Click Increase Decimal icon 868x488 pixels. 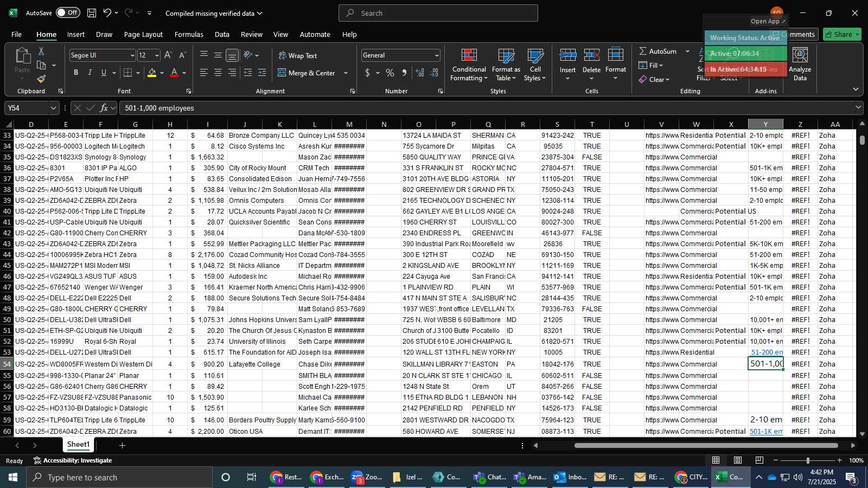[420, 73]
